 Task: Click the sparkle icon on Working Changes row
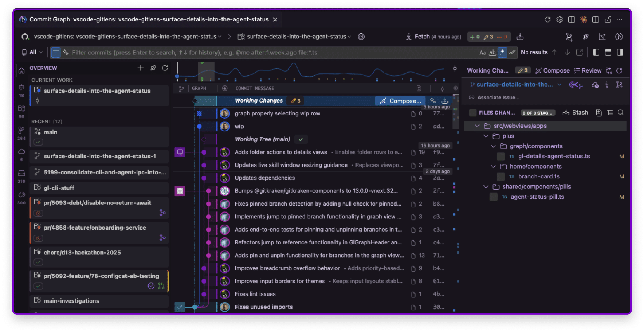click(x=433, y=101)
